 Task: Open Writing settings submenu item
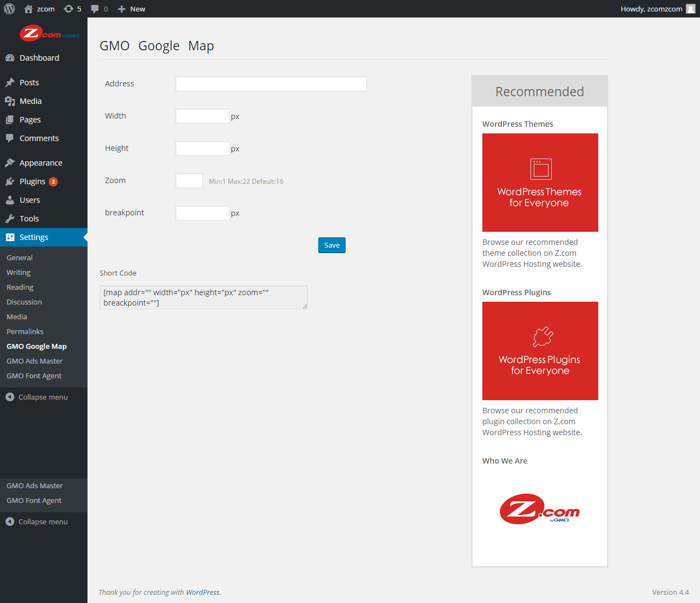[19, 272]
